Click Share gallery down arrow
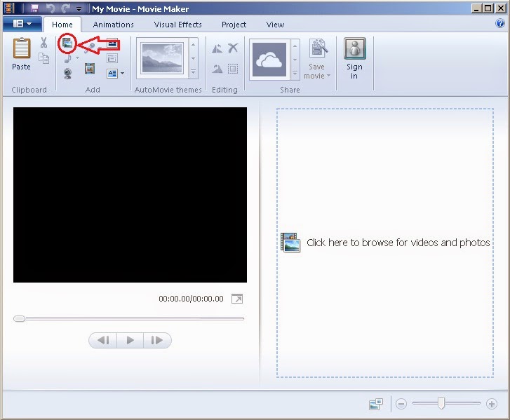 [x=295, y=60]
